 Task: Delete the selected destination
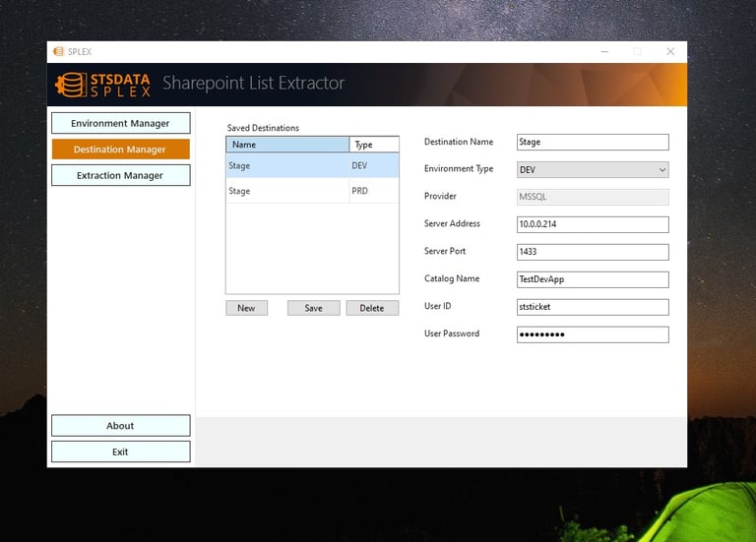click(x=372, y=308)
